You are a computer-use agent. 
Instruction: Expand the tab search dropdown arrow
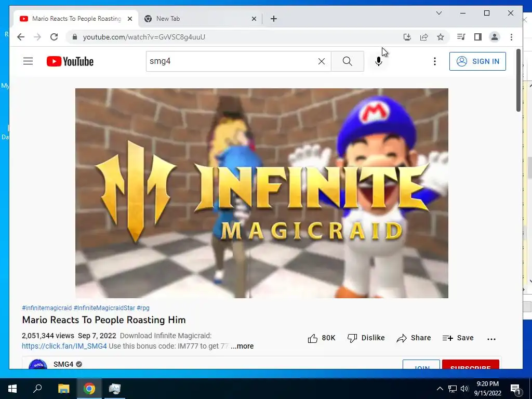(438, 13)
